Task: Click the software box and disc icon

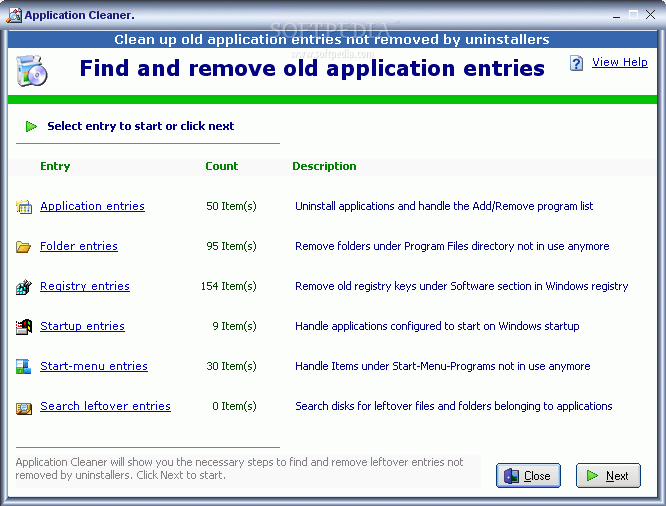Action: click(x=32, y=71)
